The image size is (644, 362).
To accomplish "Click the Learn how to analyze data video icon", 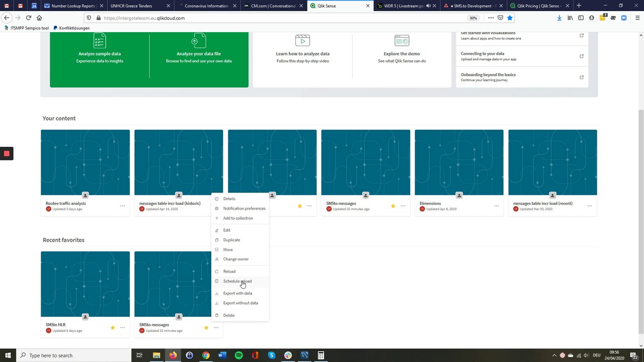I will coord(302,40).
